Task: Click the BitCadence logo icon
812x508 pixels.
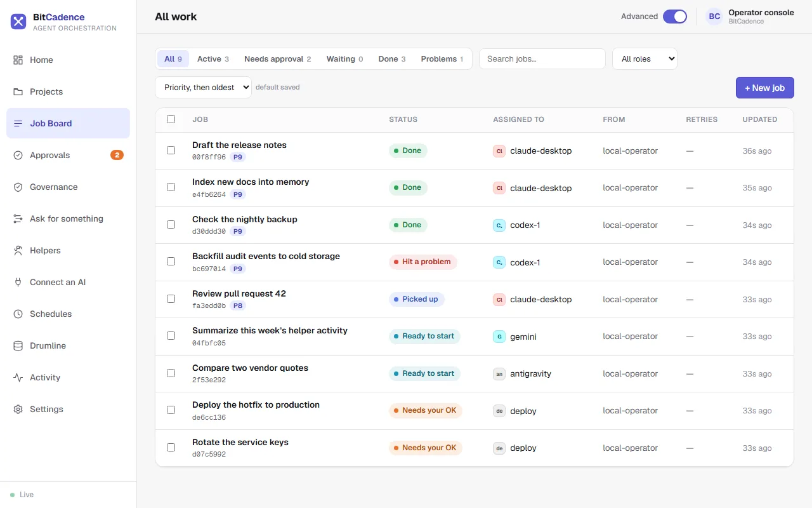Action: [18, 22]
